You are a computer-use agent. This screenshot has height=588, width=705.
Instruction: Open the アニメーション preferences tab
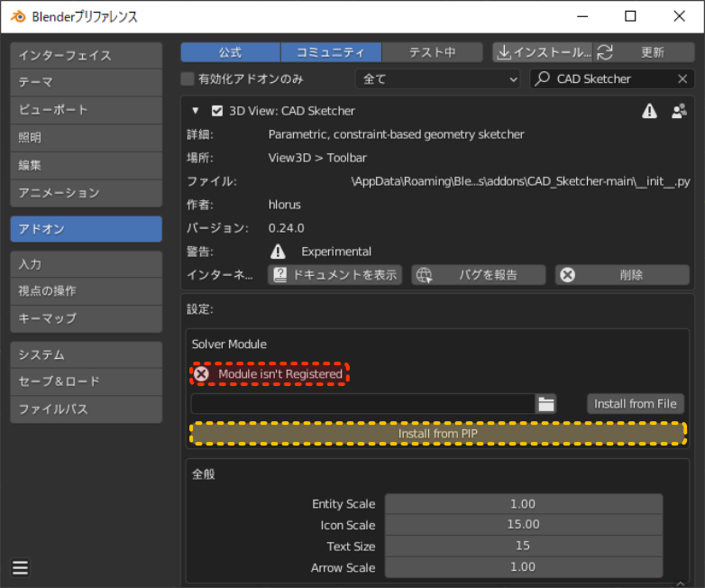pos(86,193)
